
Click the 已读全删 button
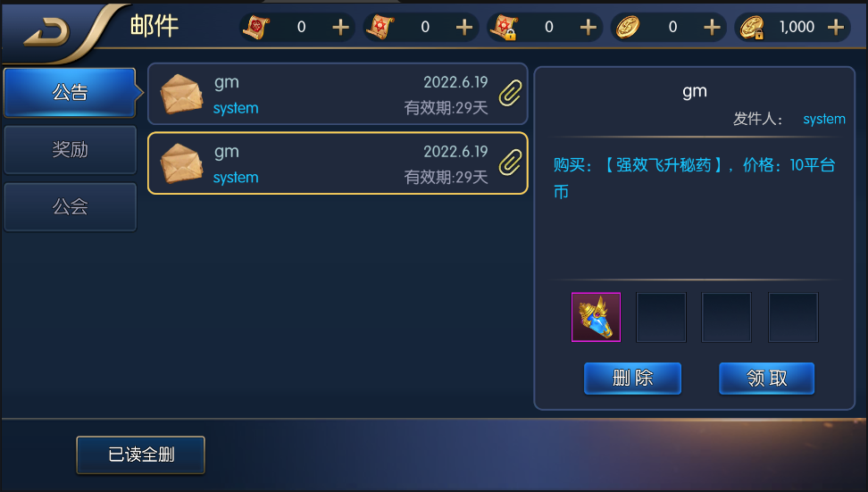click(x=140, y=454)
